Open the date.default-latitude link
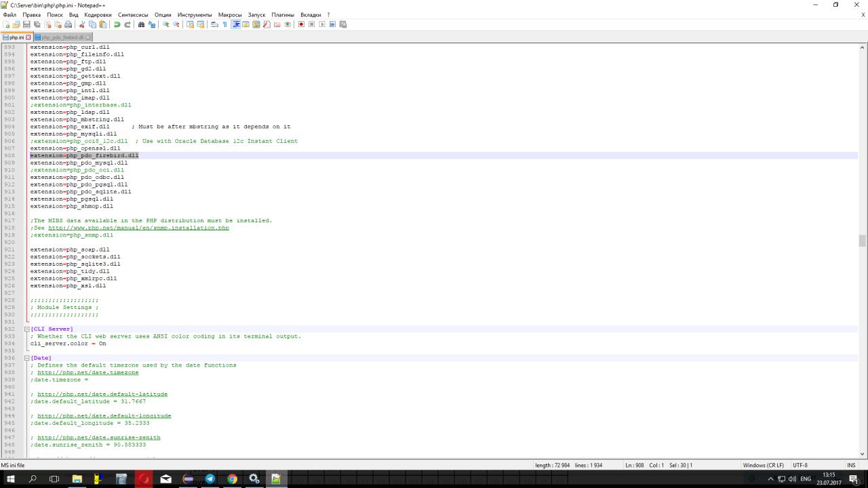The image size is (868, 488). (102, 394)
